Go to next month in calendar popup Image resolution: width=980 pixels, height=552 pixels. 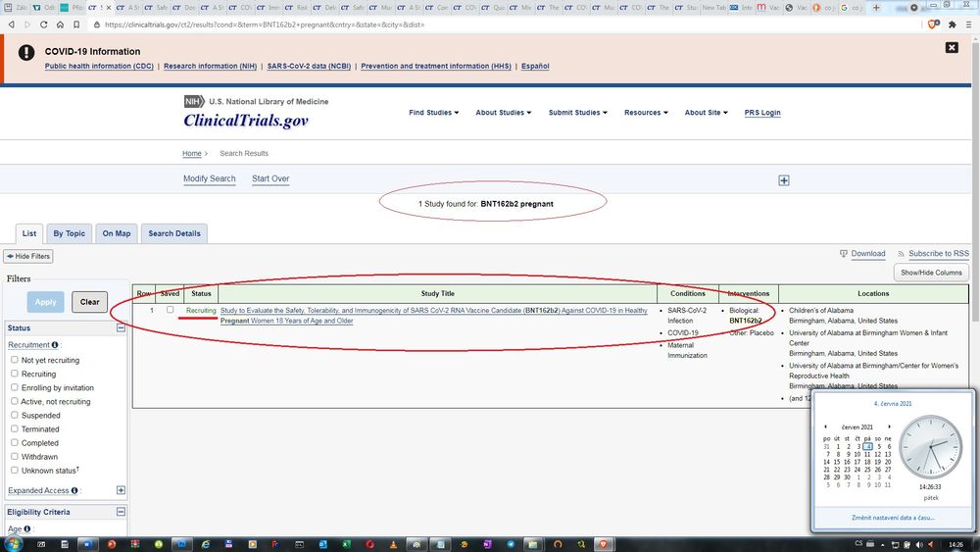pyautogui.click(x=889, y=427)
